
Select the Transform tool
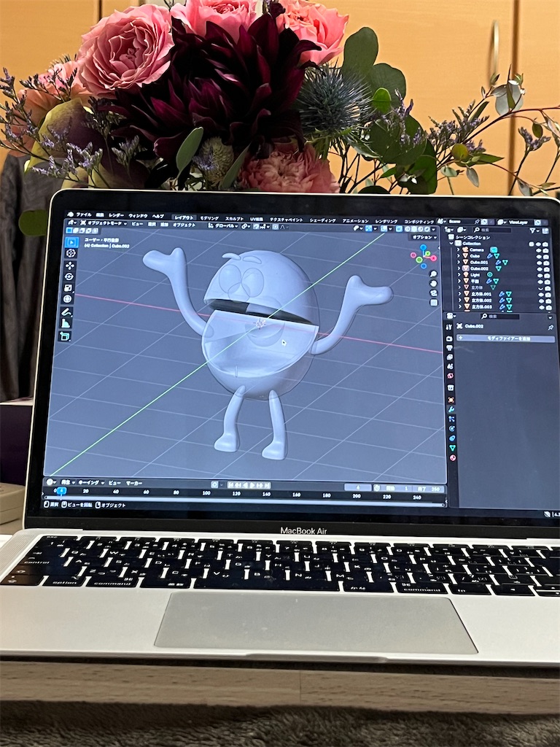(68, 299)
